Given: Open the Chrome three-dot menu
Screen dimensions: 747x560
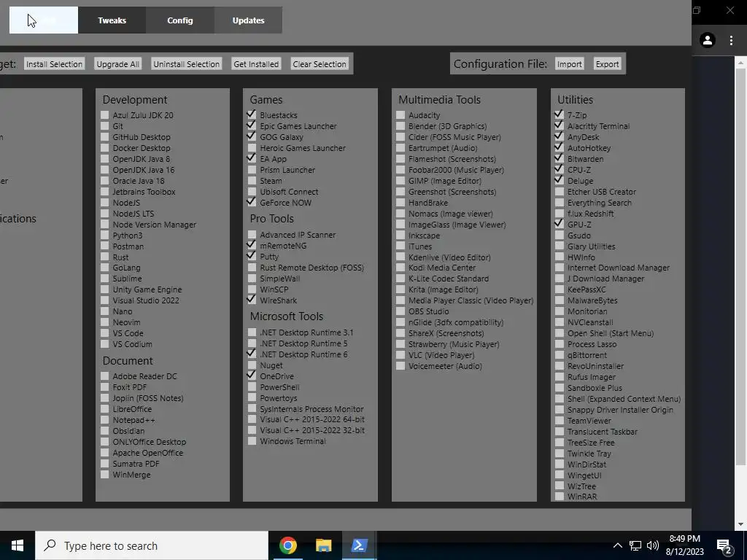Looking at the screenshot, I should (x=731, y=41).
